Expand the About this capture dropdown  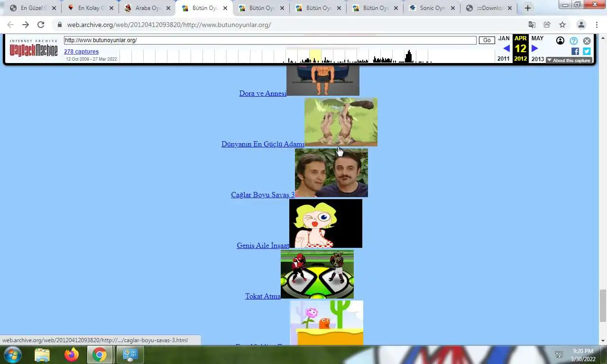coord(569,60)
